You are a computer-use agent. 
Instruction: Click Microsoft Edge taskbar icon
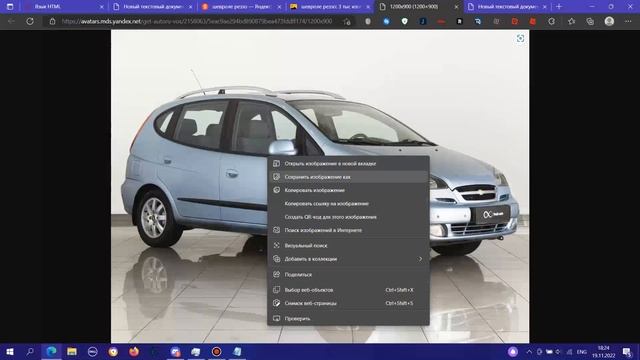[51, 351]
